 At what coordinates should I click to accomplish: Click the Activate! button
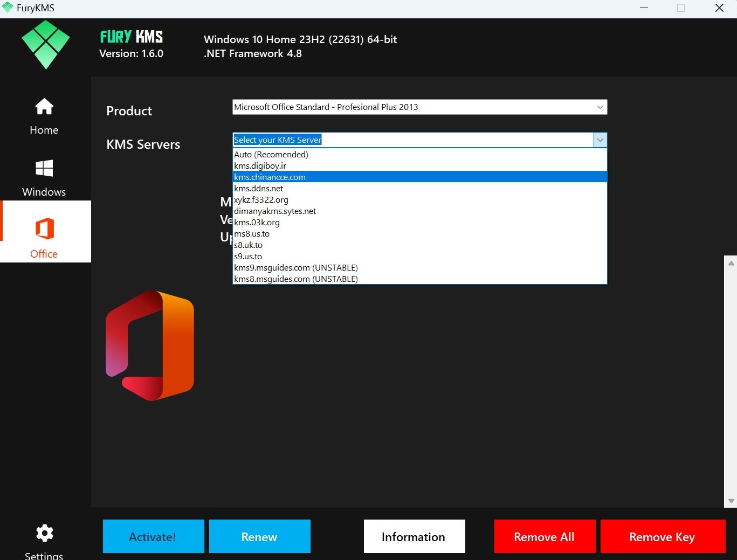tap(153, 536)
